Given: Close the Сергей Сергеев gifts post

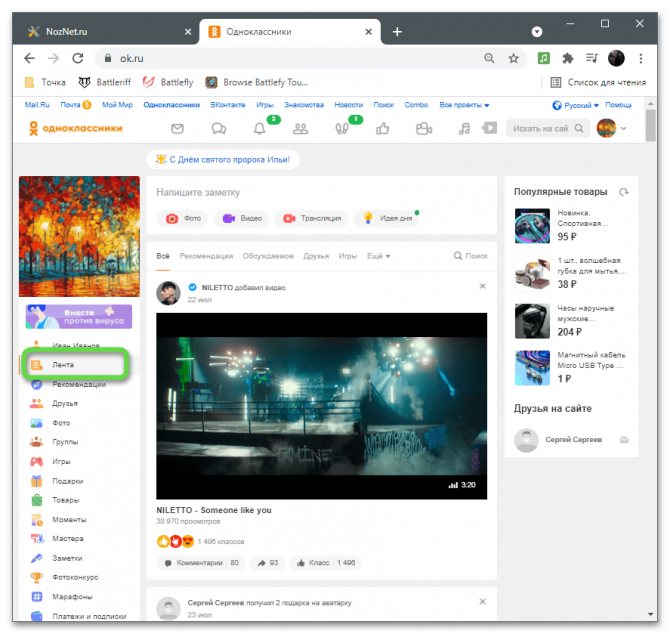Looking at the screenshot, I should tap(482, 602).
